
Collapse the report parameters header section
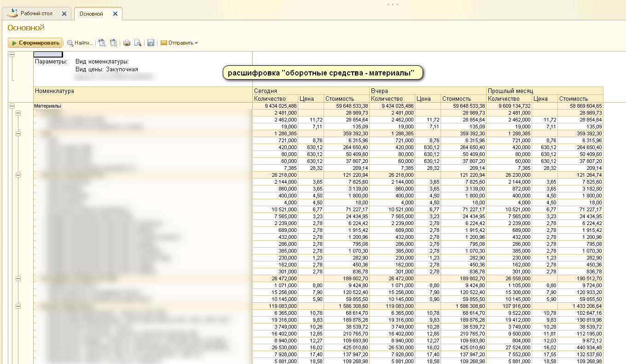click(12, 55)
